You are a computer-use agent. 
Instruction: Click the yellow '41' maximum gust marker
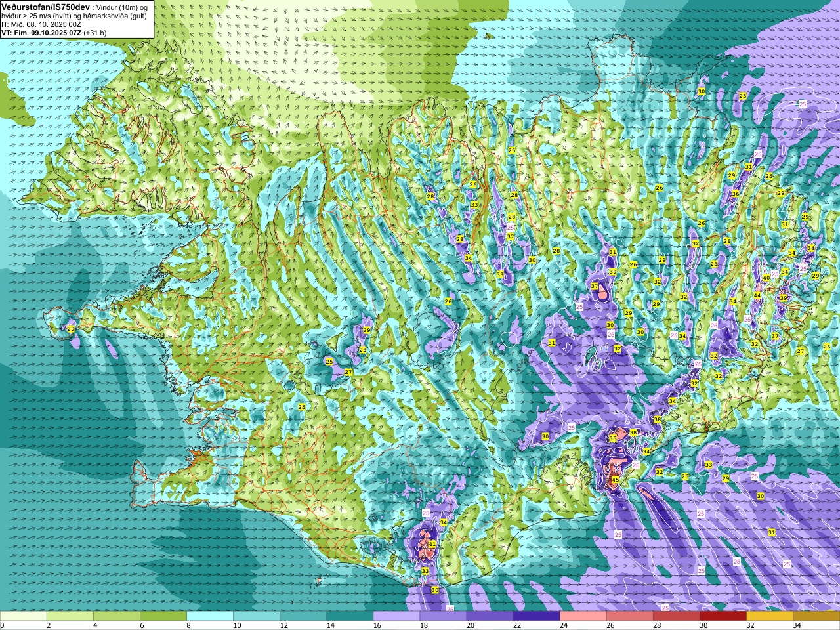pos(432,544)
